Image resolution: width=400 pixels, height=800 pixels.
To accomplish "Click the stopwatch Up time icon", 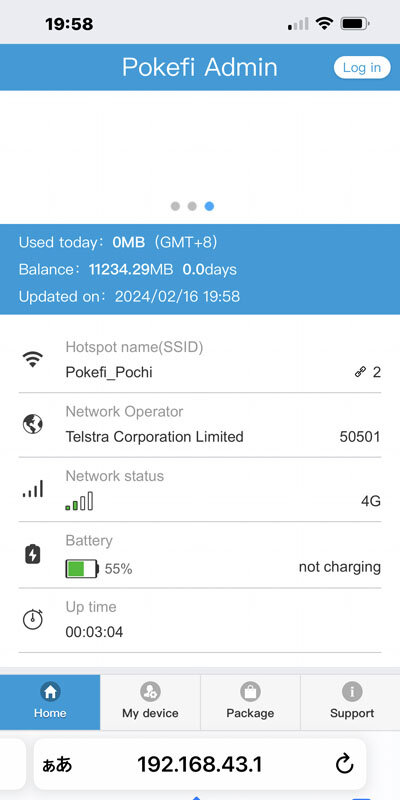I will 33,619.
